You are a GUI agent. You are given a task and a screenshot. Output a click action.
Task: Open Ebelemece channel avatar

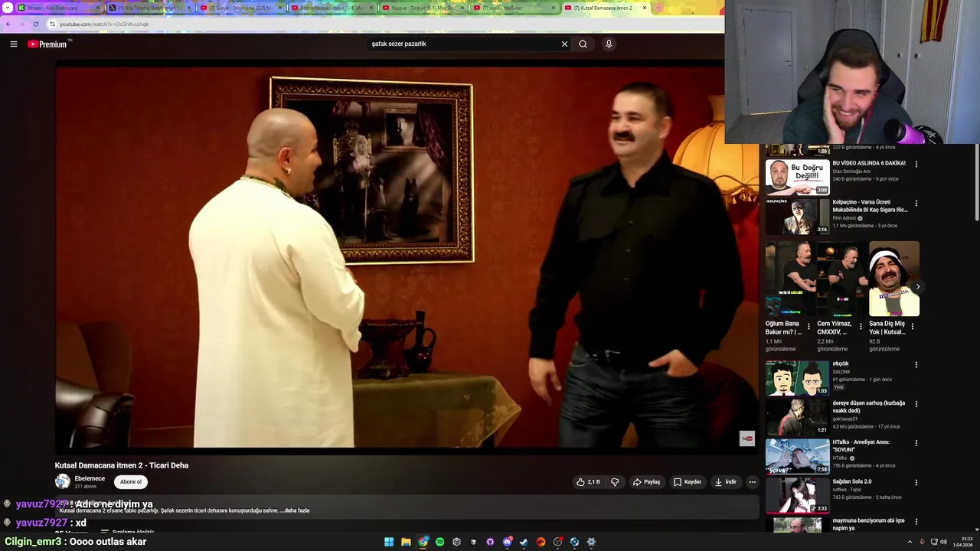tap(63, 481)
